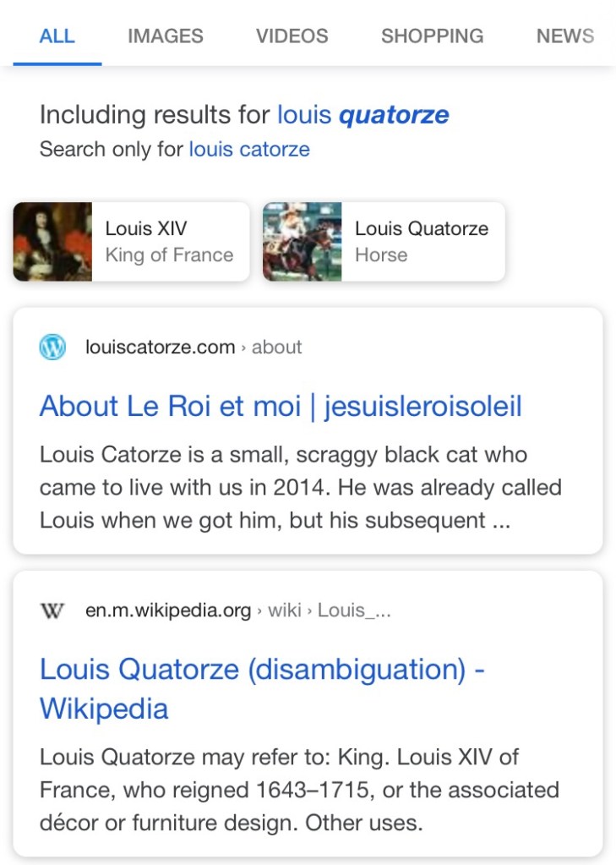Show the News tab results
The width and height of the screenshot is (616, 865).
coord(564,36)
